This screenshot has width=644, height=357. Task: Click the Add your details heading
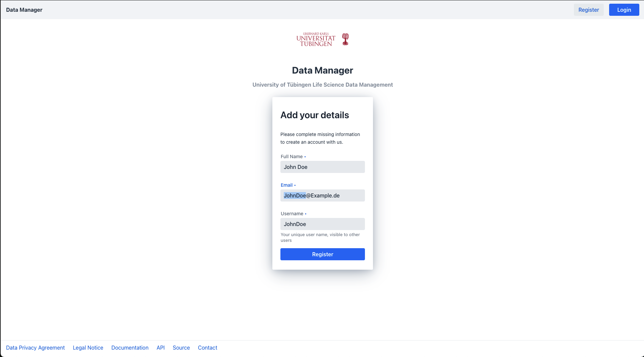pyautogui.click(x=315, y=115)
